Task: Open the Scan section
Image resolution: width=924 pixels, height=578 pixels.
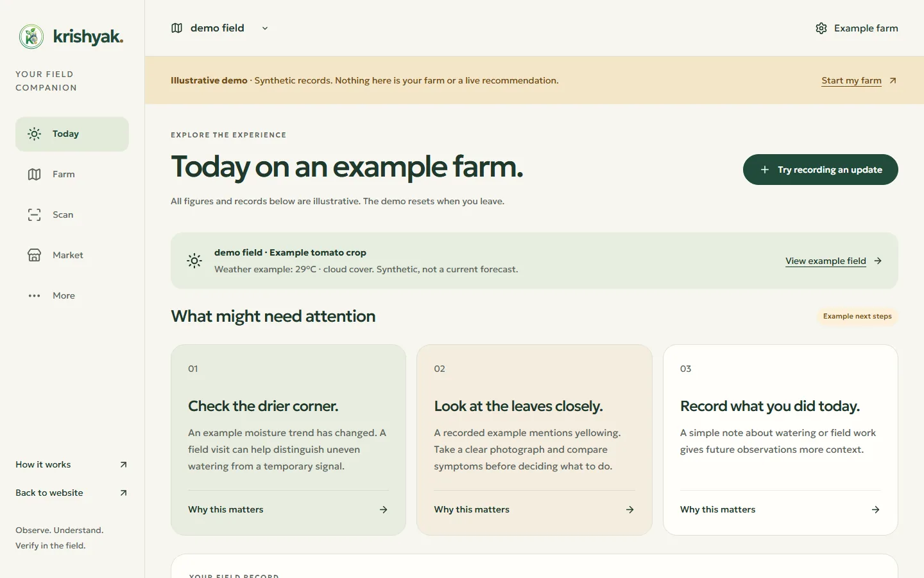Action: click(x=72, y=215)
